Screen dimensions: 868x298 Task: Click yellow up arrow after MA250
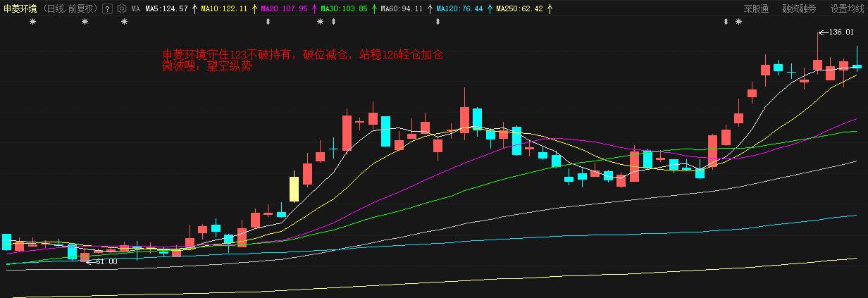click(x=549, y=9)
